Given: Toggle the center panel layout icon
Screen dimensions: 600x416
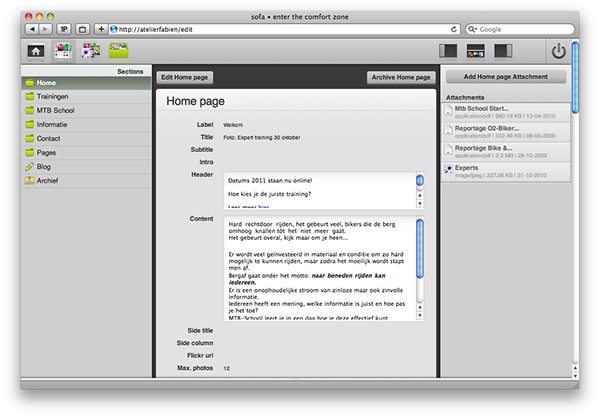Looking at the screenshot, I should pyautogui.click(x=476, y=51).
